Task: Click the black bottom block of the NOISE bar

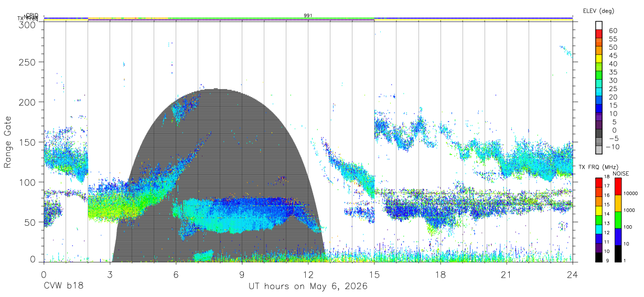Action: [x=617, y=254]
